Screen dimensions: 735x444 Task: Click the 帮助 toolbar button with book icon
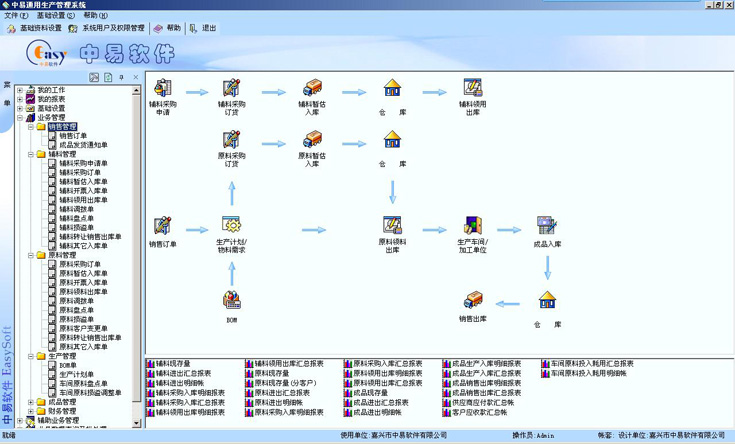click(x=167, y=29)
